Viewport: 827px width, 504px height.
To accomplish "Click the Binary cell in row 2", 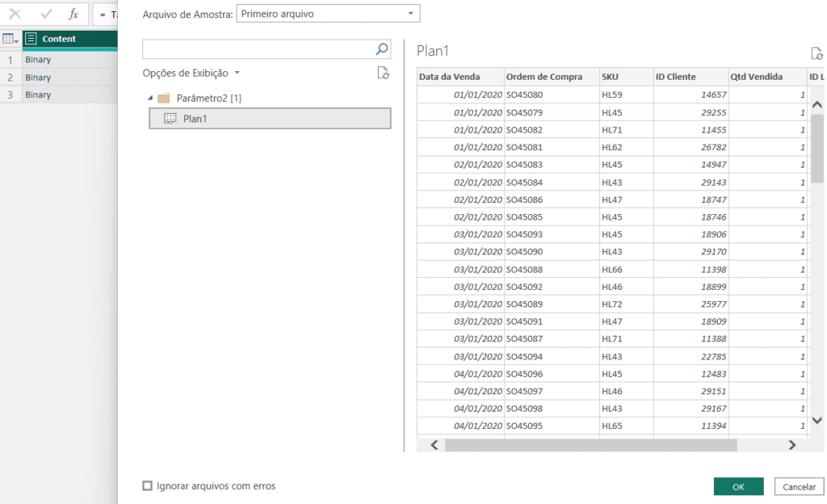I will point(69,77).
